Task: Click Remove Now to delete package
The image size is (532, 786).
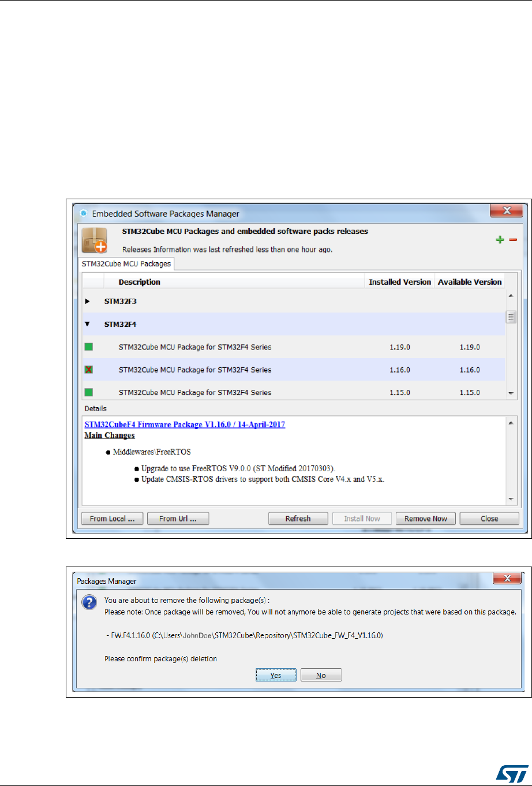Action: point(426,519)
